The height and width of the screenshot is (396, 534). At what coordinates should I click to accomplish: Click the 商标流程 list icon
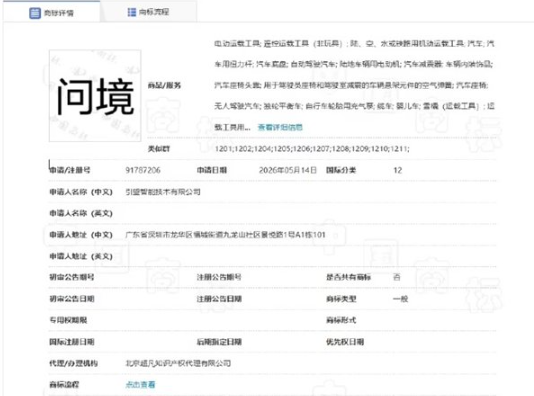click(x=132, y=12)
